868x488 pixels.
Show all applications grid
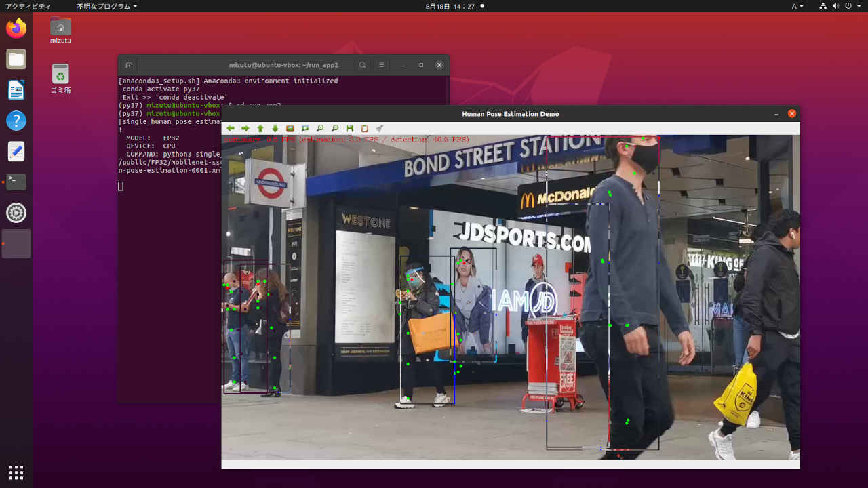point(16,472)
